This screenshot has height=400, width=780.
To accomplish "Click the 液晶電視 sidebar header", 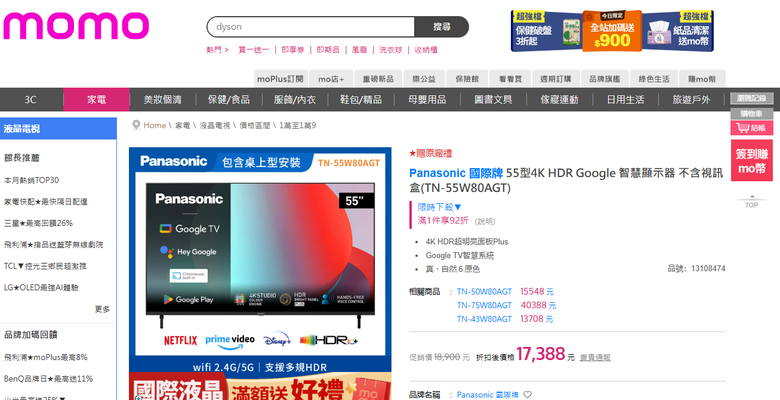I will 58,128.
